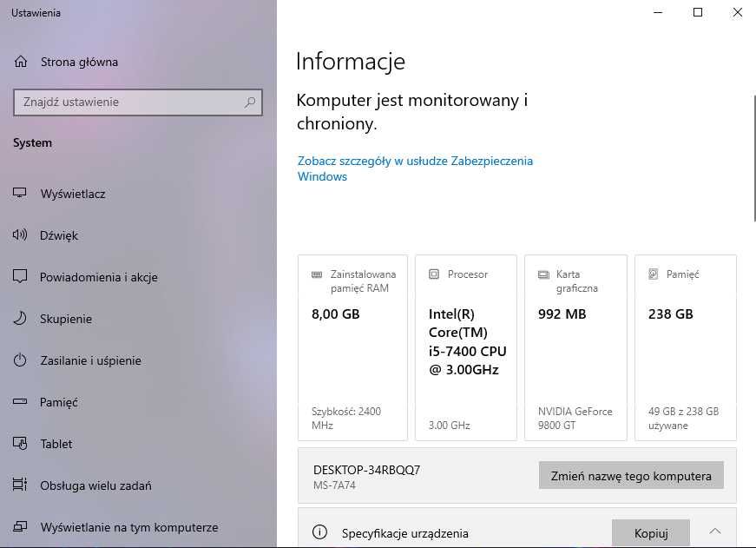756x548 pixels.
Task: Click the Tablet icon in sidebar
Action: pyautogui.click(x=20, y=443)
